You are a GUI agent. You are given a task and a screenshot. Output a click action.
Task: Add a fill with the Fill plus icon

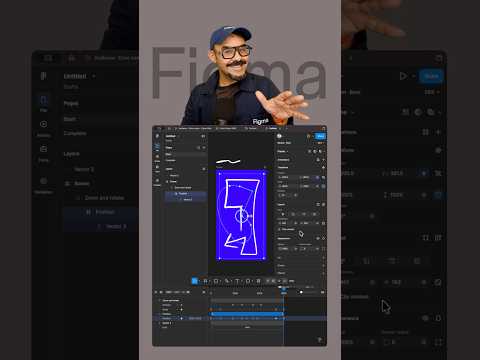coord(323,258)
